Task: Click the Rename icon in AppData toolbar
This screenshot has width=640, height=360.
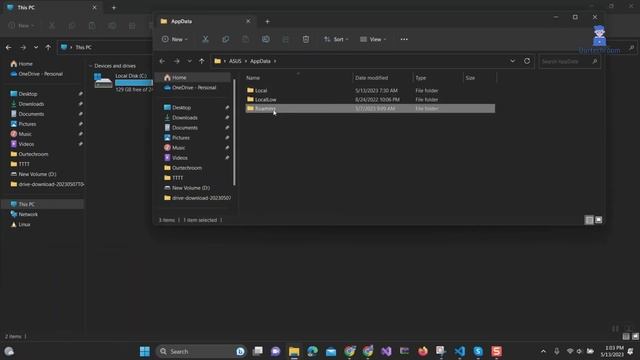Action: [266, 39]
